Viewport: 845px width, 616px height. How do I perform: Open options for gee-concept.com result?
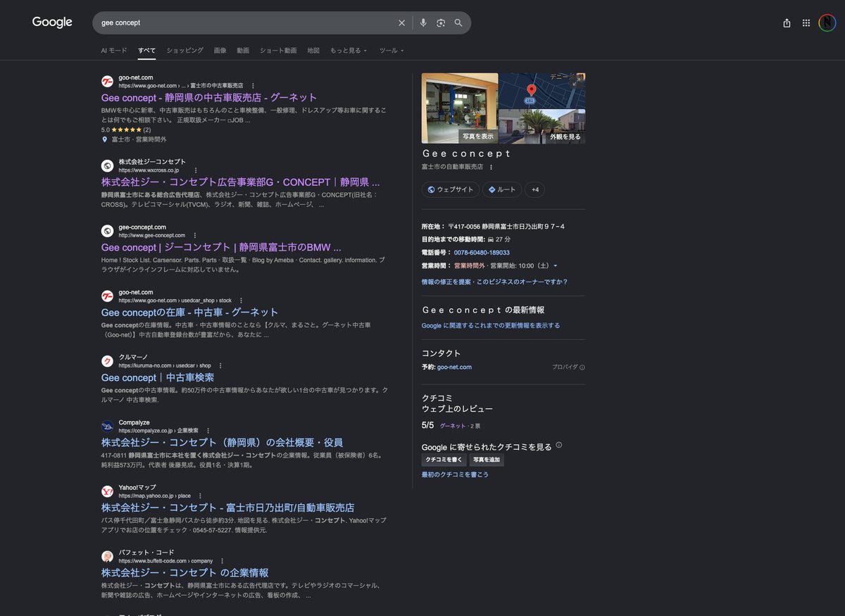pos(195,235)
